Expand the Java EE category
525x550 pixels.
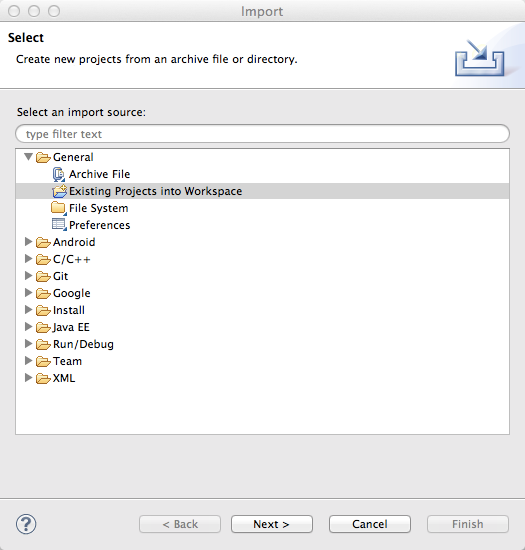coord(28,327)
